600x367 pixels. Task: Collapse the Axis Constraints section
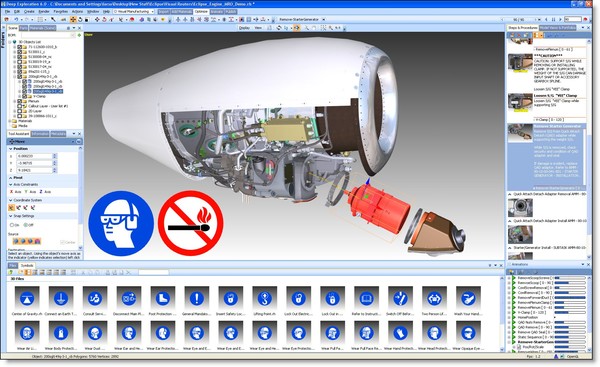[x=10, y=184]
